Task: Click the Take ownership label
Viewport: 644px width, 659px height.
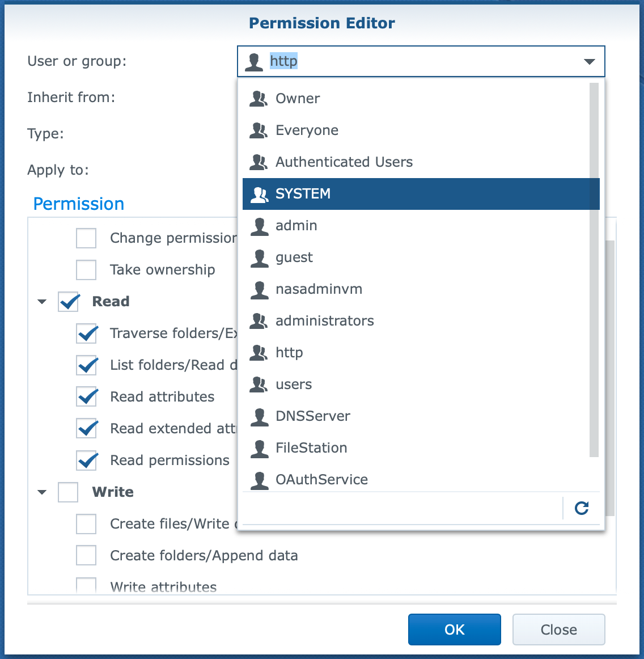Action: [x=163, y=270]
